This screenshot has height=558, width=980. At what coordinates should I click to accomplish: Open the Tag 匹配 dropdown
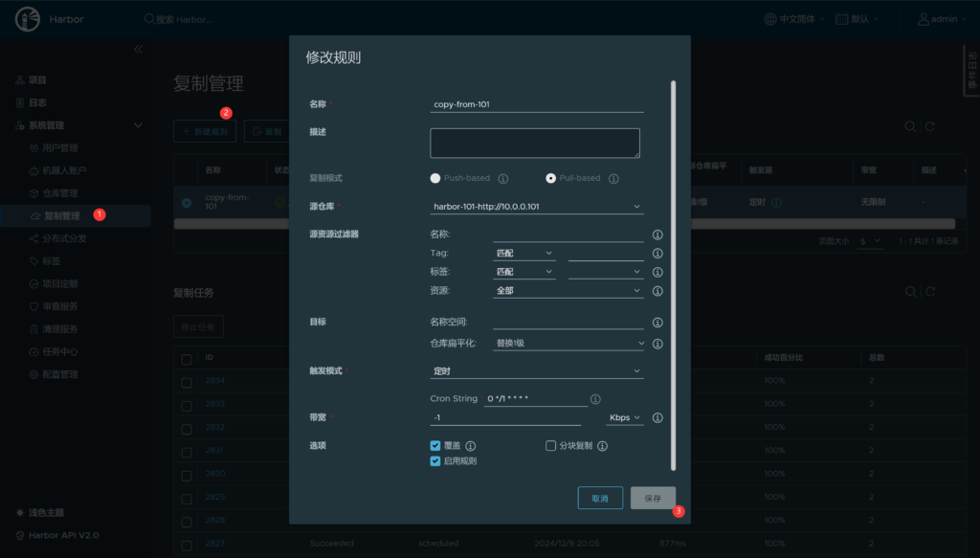click(523, 254)
